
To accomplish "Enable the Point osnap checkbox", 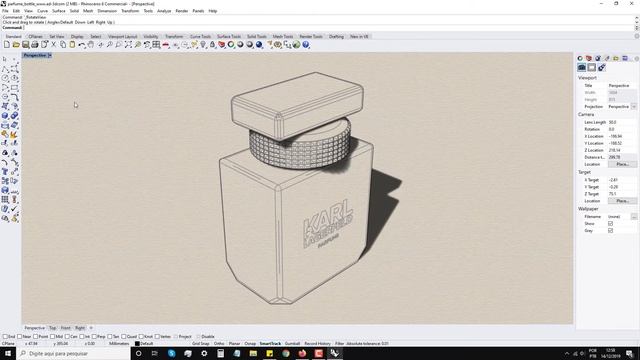I will [x=36, y=337].
